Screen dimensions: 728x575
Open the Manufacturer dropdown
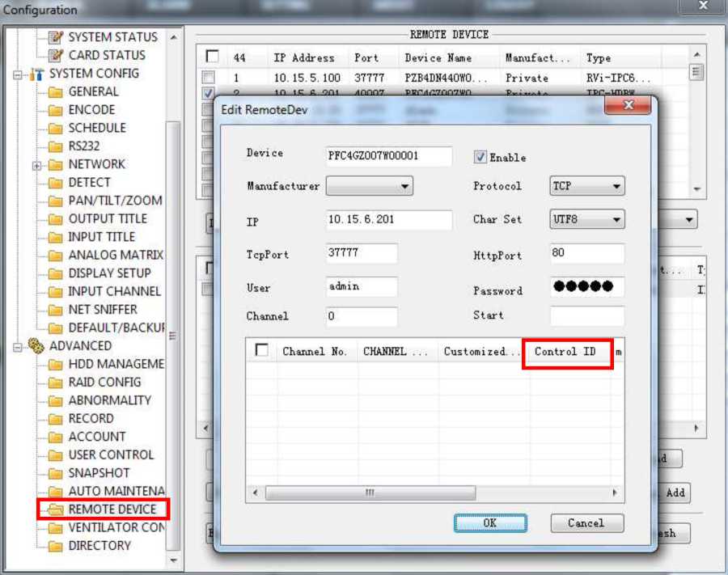point(369,187)
